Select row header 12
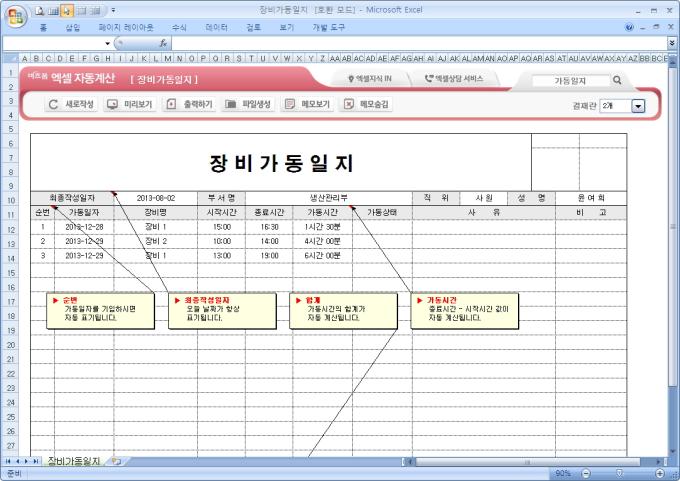The image size is (680, 481). click(x=11, y=229)
